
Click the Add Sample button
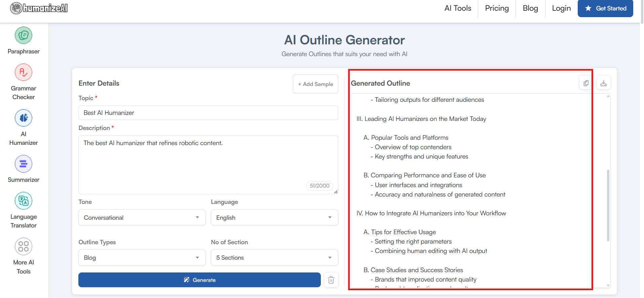coord(315,84)
